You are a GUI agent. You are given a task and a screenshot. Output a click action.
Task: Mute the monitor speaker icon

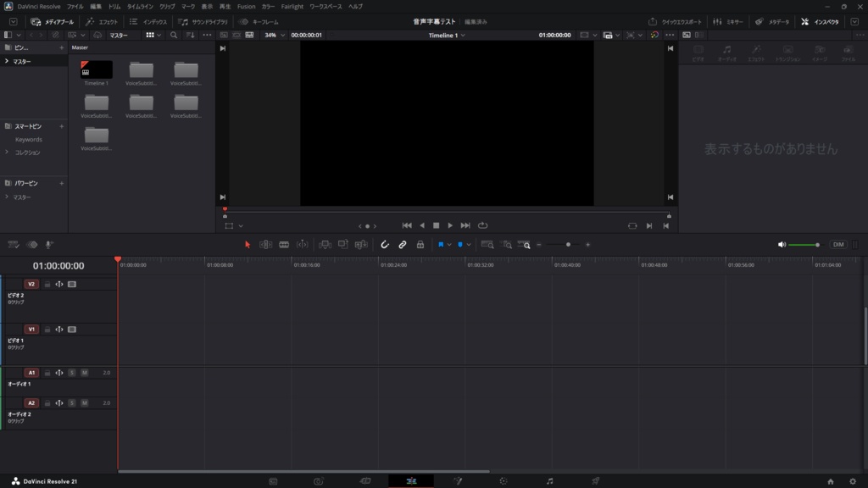[782, 245]
